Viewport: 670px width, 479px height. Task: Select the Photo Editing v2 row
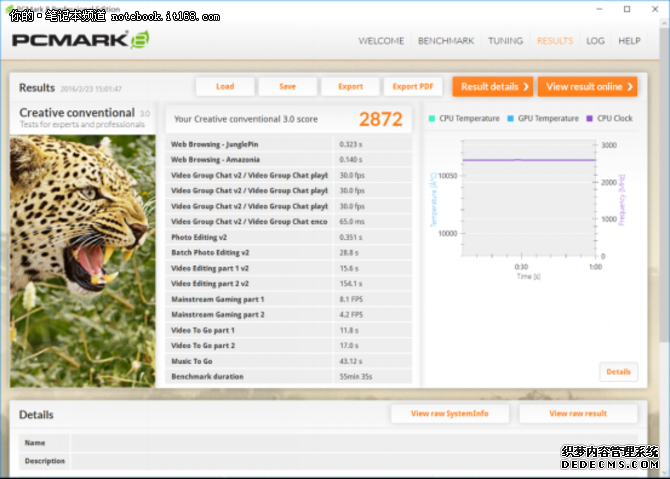click(x=289, y=237)
